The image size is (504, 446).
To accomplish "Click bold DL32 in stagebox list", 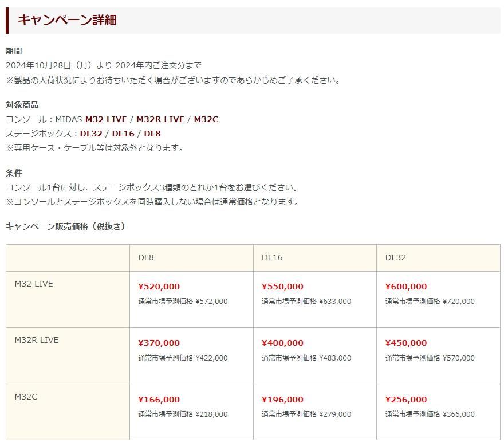I will [x=91, y=134].
